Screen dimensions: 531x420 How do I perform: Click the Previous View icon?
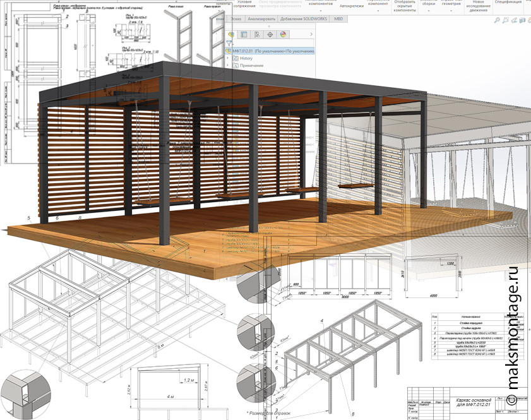(515, 20)
